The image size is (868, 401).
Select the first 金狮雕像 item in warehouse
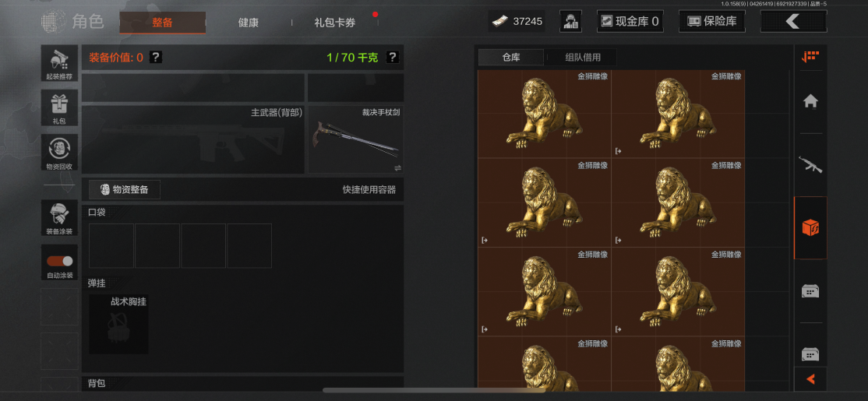(x=544, y=114)
